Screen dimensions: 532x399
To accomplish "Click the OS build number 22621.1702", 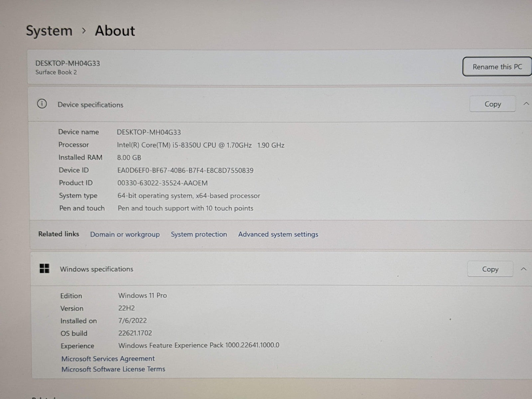I will point(135,333).
